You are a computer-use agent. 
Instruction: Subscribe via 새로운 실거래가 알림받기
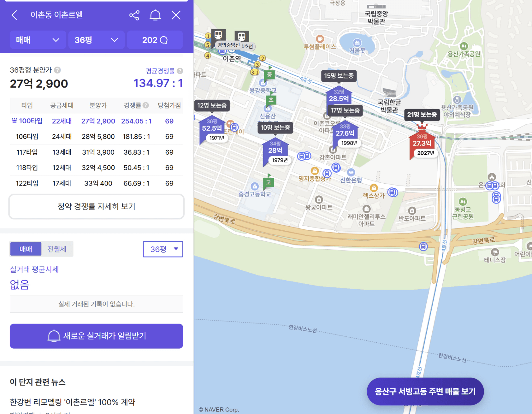point(96,336)
